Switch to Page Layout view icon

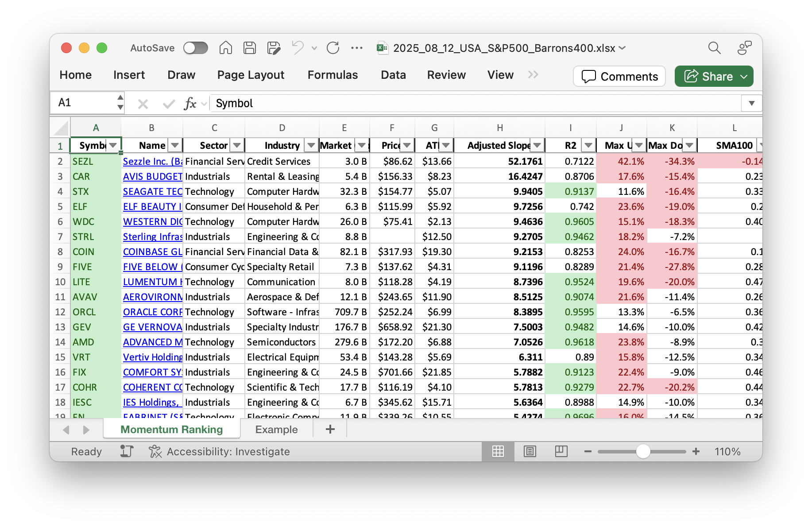(530, 451)
